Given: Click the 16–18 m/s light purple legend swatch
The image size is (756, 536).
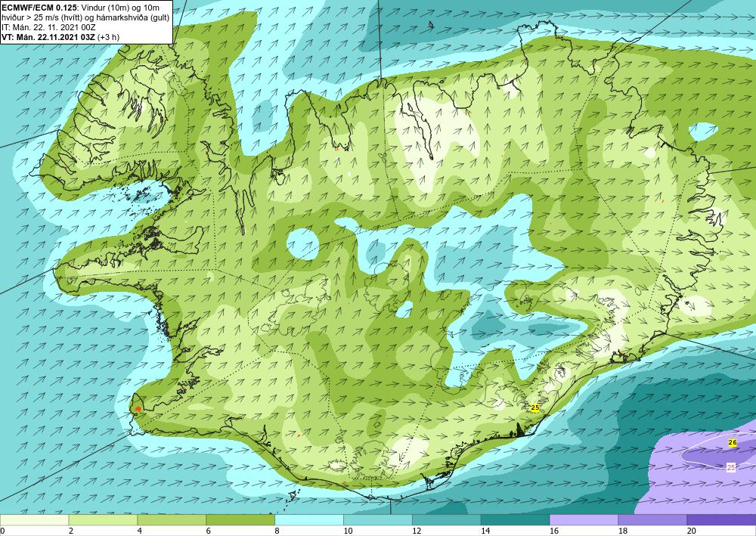Looking at the screenshot, I should click(x=584, y=520).
